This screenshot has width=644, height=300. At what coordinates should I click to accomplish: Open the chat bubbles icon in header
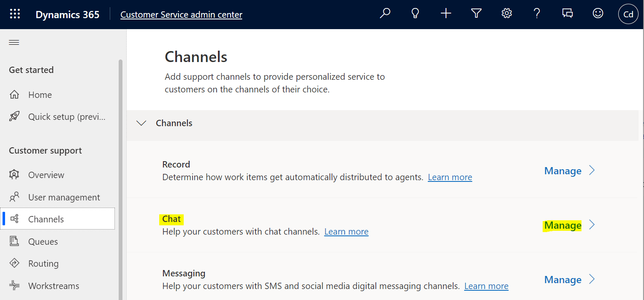point(567,14)
